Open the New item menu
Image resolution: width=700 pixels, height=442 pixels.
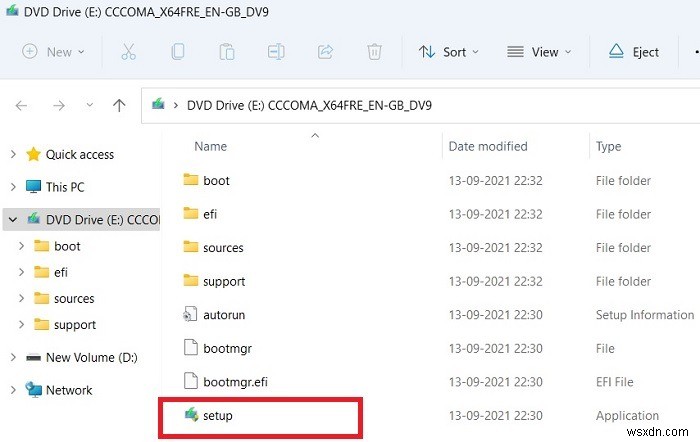[x=54, y=52]
